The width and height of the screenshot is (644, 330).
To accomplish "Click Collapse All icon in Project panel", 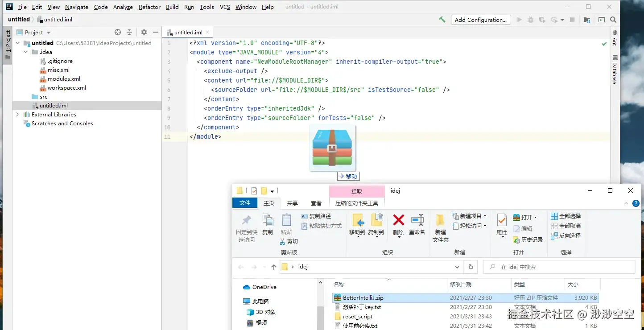I will click(129, 32).
